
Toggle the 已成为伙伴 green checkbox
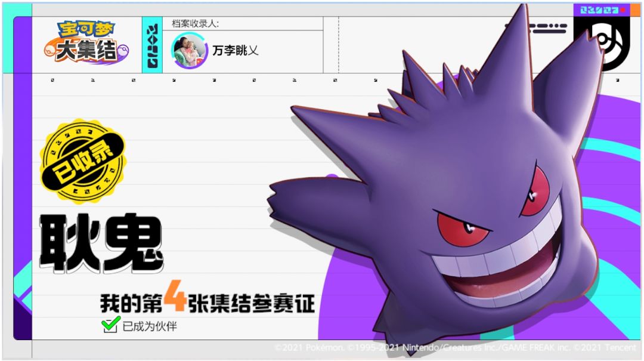[110, 325]
